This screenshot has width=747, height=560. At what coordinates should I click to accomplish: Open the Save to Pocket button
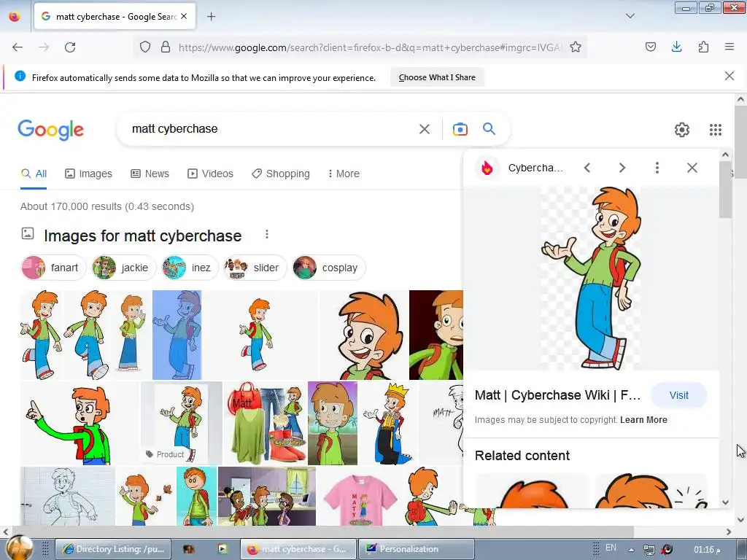click(x=650, y=47)
